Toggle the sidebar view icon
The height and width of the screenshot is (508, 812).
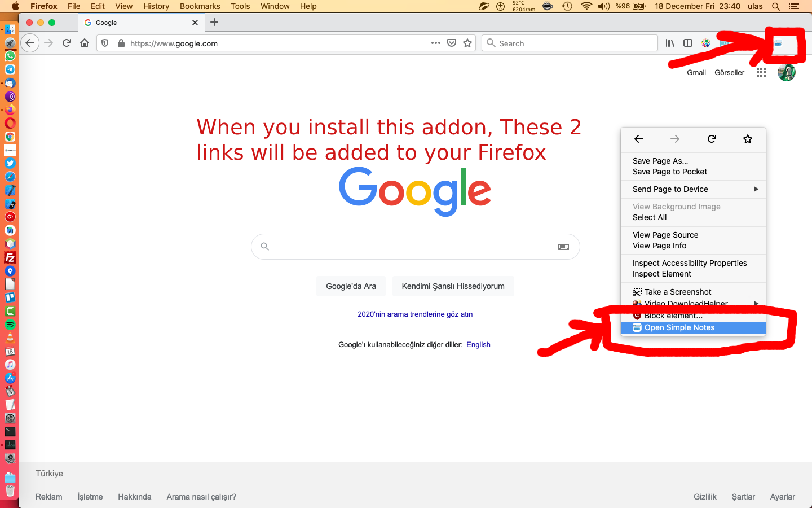point(688,43)
